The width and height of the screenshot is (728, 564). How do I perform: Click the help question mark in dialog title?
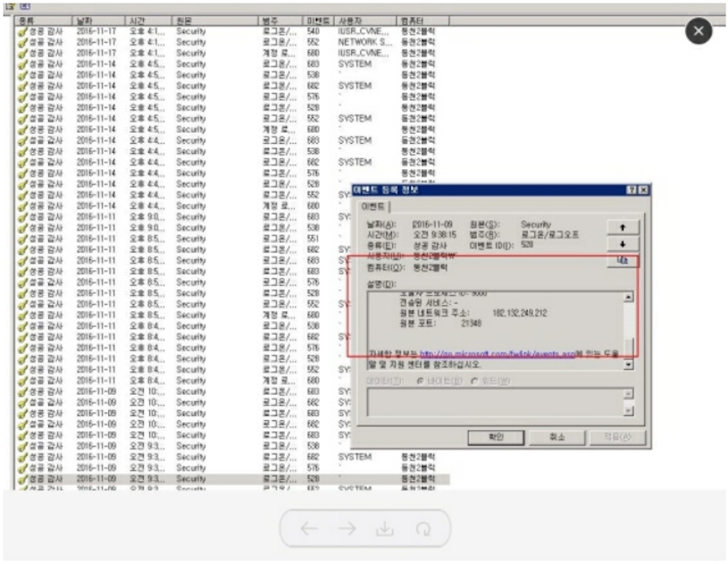(631, 189)
